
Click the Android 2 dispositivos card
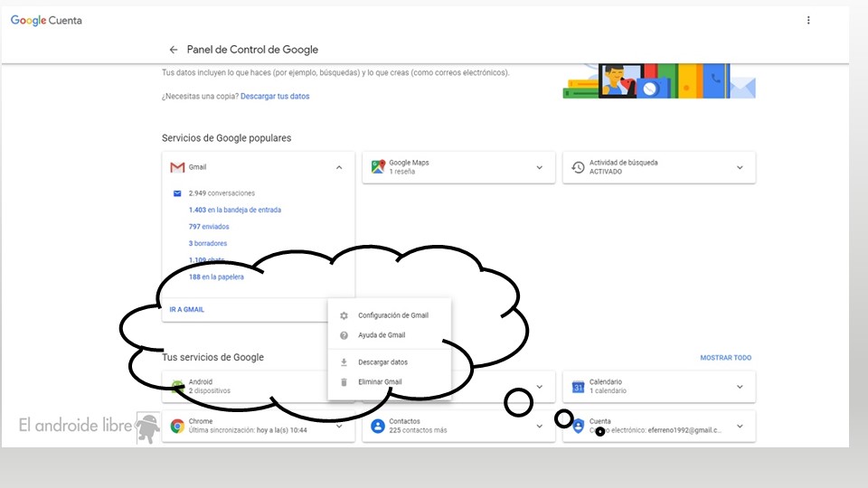[x=258, y=386]
